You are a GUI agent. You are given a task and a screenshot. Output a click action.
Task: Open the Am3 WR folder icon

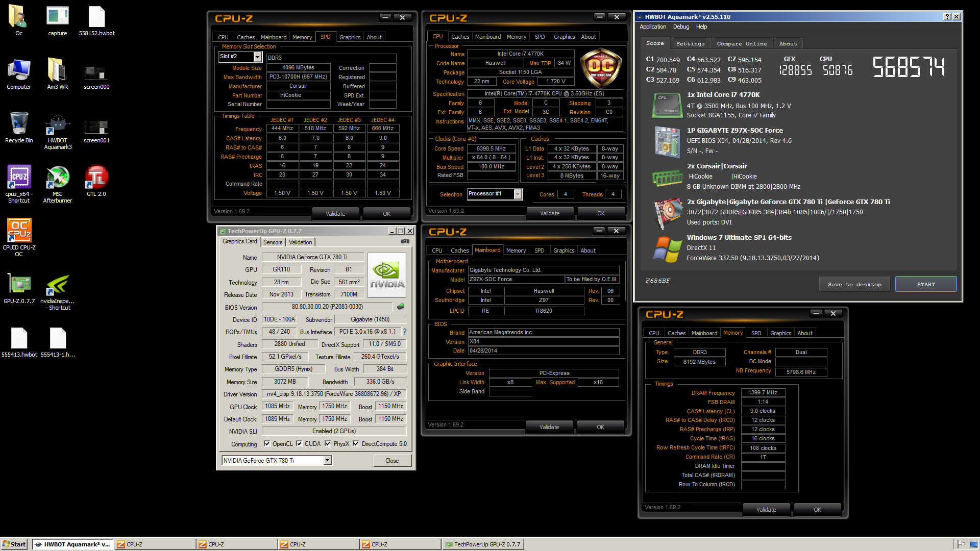pyautogui.click(x=58, y=74)
